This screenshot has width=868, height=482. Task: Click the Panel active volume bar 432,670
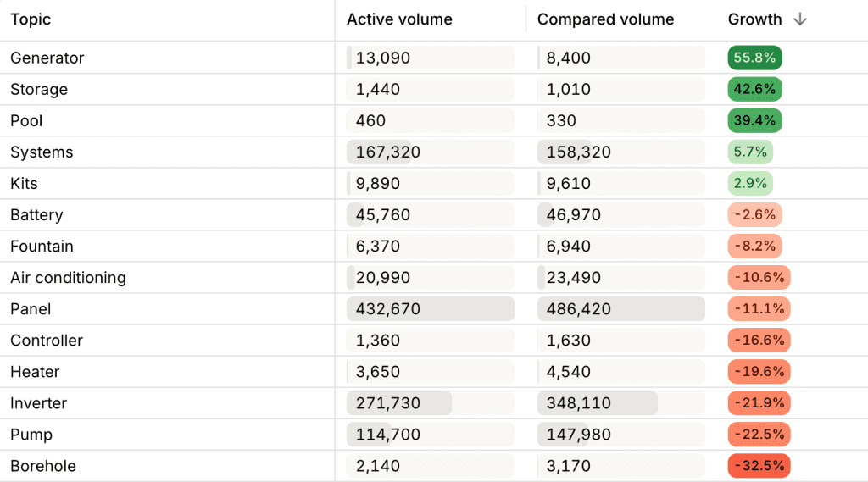430,309
